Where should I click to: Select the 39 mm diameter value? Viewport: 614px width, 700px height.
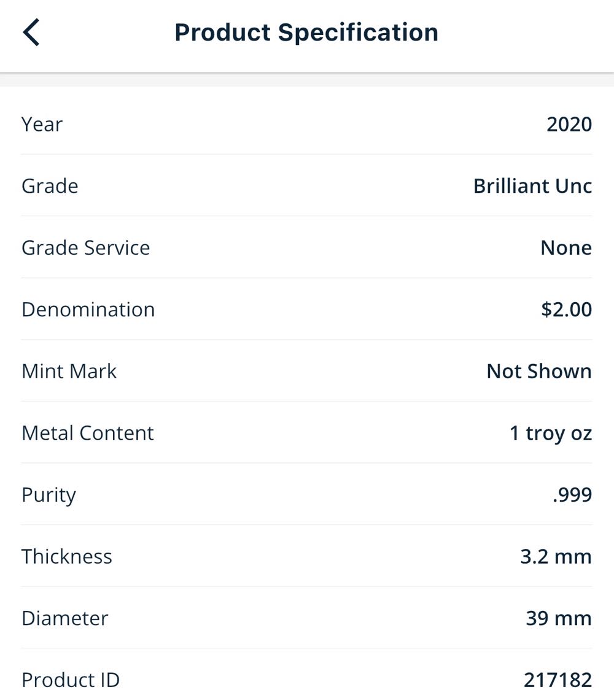tap(559, 618)
